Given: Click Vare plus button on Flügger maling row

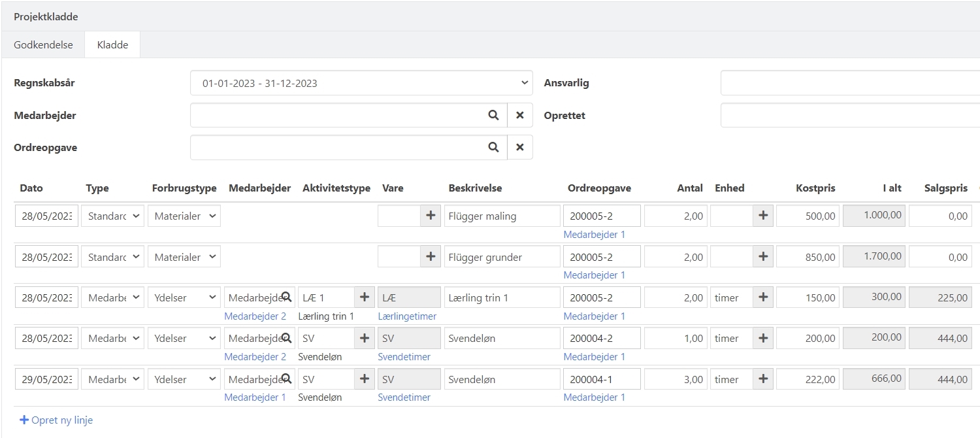Looking at the screenshot, I should click(430, 216).
